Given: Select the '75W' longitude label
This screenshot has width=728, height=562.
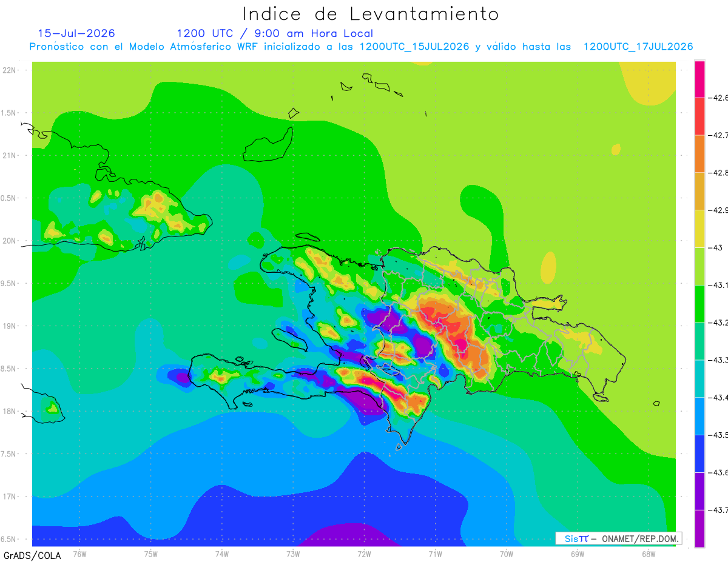Looking at the screenshot, I should (151, 554).
